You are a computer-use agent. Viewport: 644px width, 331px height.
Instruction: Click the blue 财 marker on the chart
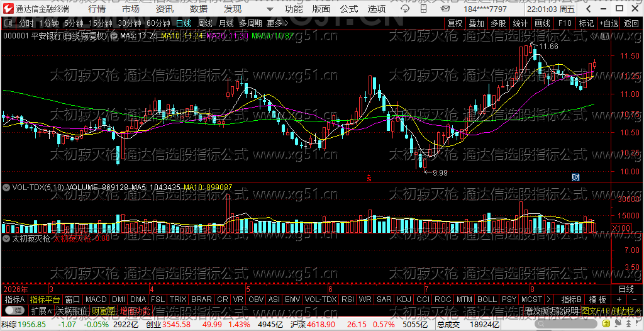[x=576, y=177]
